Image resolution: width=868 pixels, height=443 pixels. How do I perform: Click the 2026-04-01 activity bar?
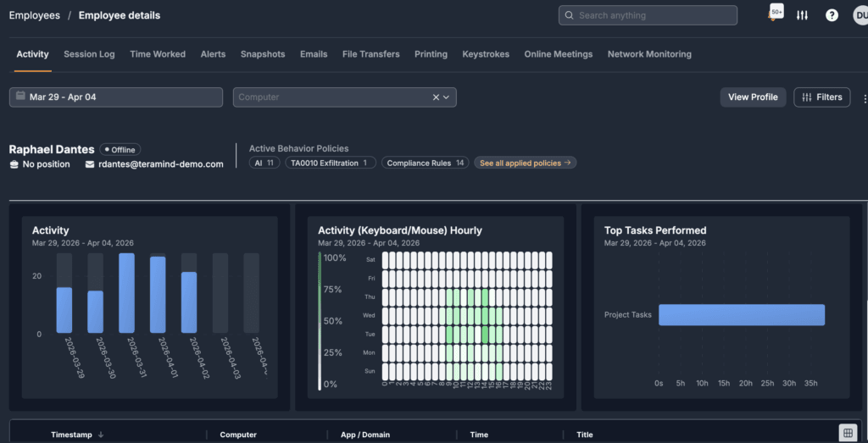coord(158,295)
